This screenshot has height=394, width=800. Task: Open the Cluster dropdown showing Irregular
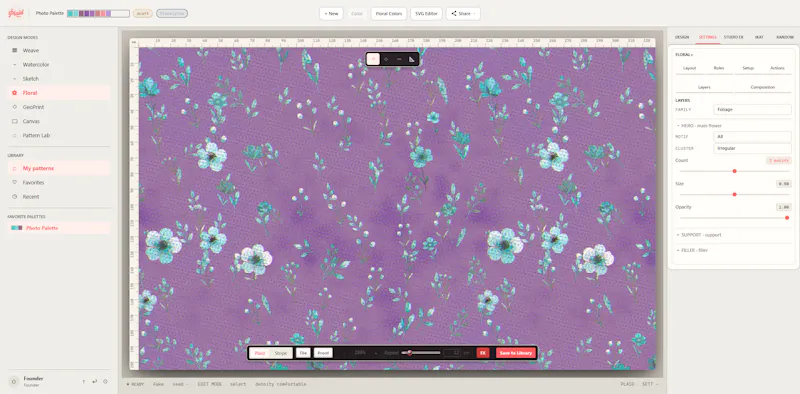pos(753,148)
